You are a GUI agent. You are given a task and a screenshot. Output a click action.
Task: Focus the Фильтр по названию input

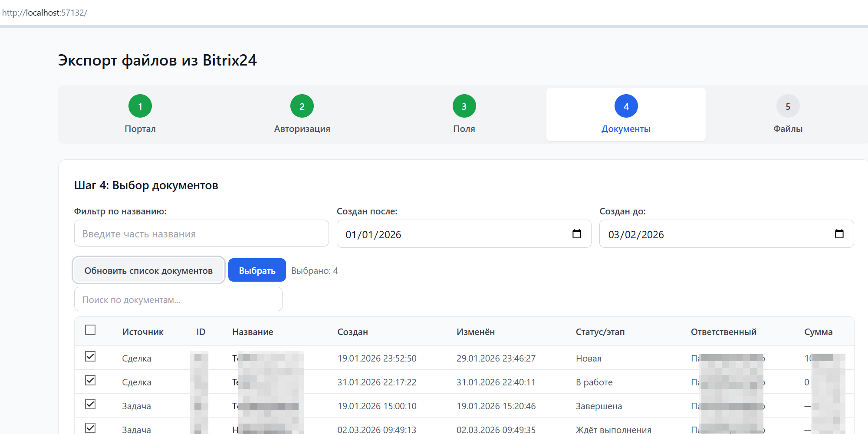(201, 233)
